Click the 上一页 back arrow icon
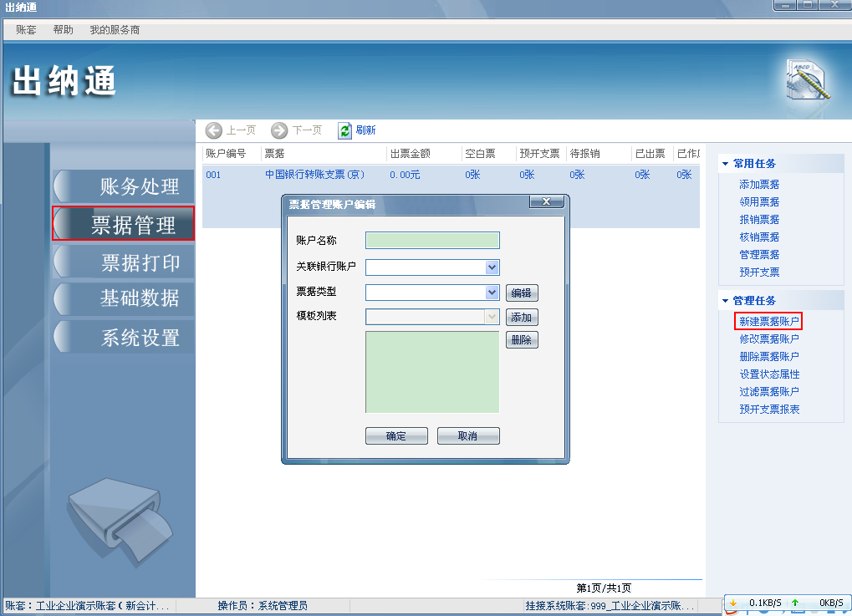This screenshot has width=852, height=616. [x=213, y=130]
